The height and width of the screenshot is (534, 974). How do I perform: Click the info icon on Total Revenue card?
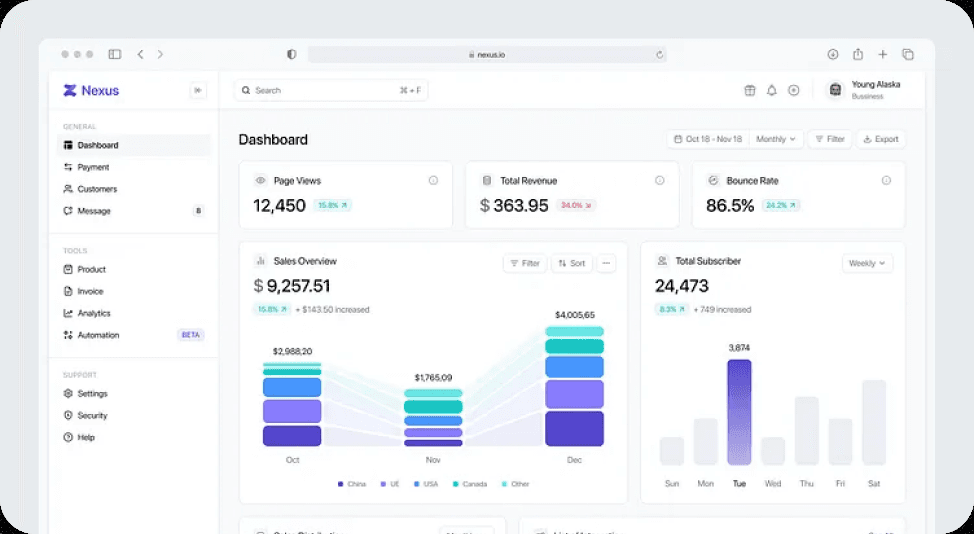click(x=660, y=181)
